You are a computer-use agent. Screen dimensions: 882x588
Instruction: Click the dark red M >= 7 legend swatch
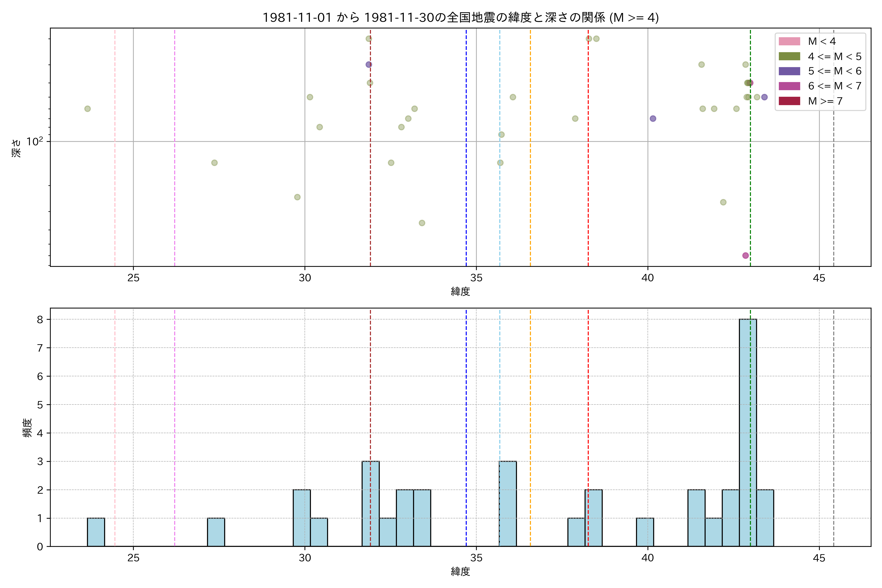tap(789, 101)
